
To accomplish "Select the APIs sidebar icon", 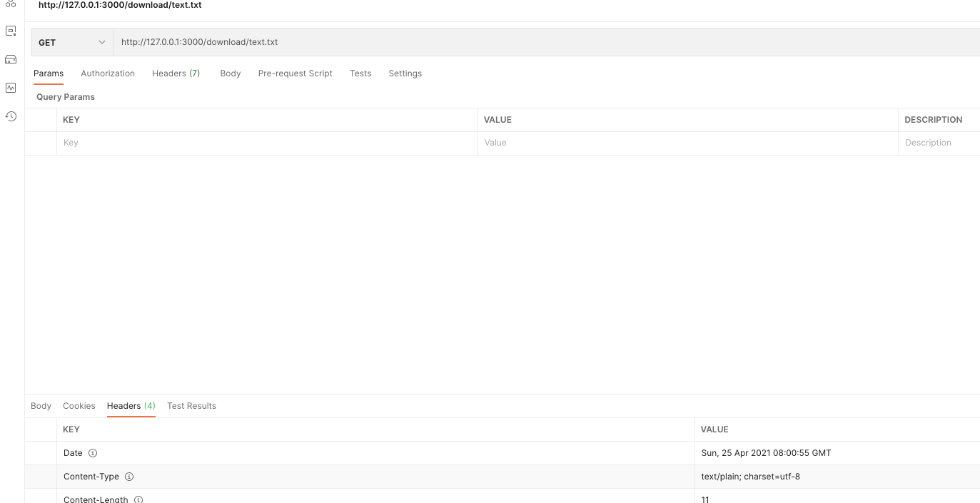I will pyautogui.click(x=11, y=31).
